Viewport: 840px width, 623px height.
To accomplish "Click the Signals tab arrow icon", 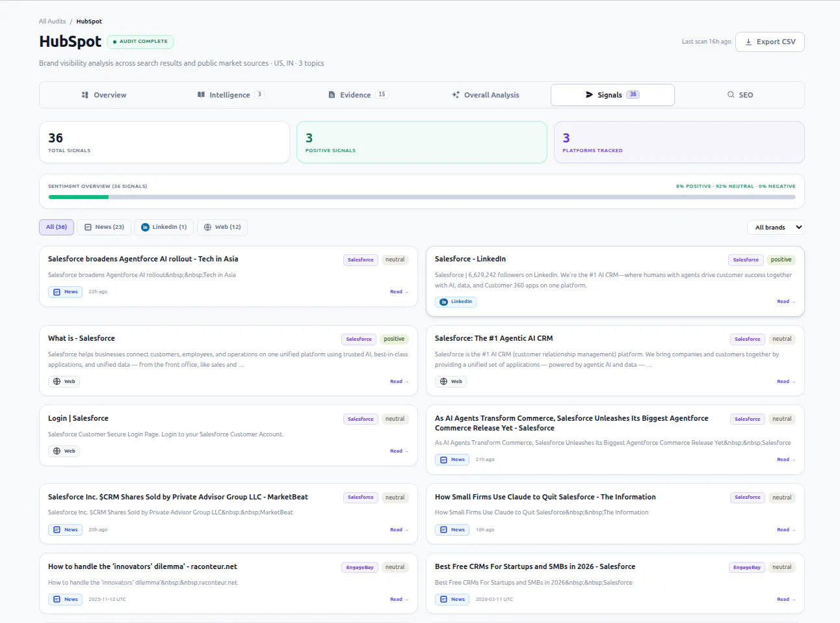I will [589, 95].
